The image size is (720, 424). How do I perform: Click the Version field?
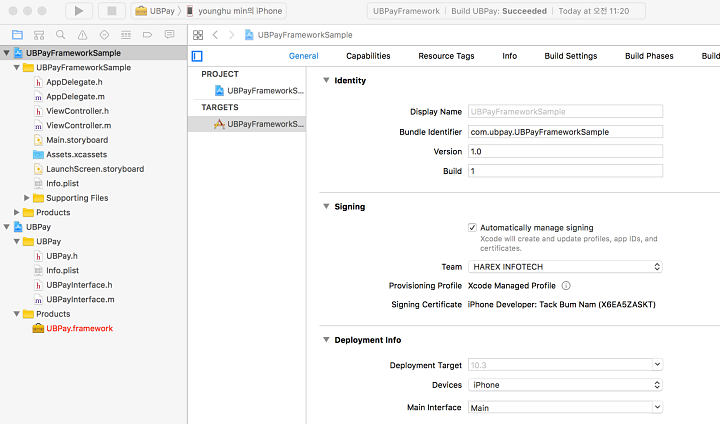(565, 152)
